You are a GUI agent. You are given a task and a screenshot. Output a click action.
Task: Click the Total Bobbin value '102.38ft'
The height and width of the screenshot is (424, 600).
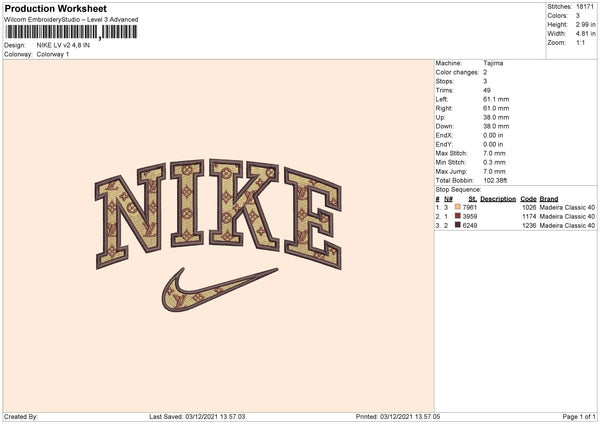coord(495,180)
